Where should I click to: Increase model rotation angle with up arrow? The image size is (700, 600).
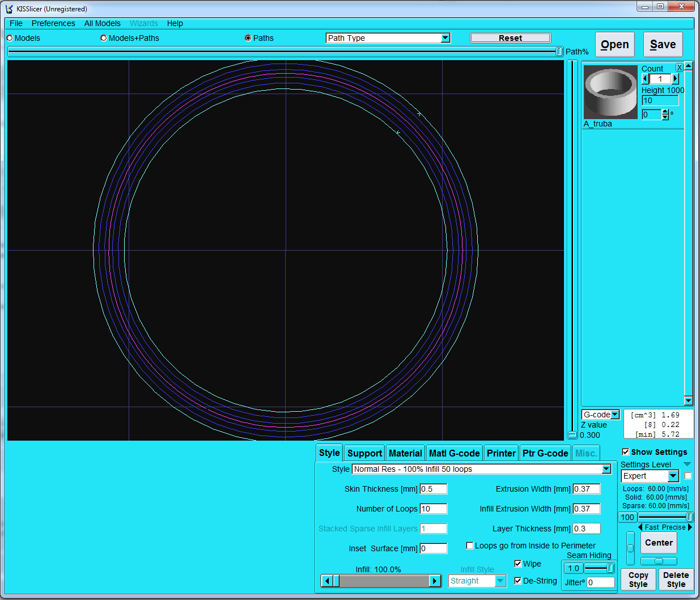click(665, 112)
